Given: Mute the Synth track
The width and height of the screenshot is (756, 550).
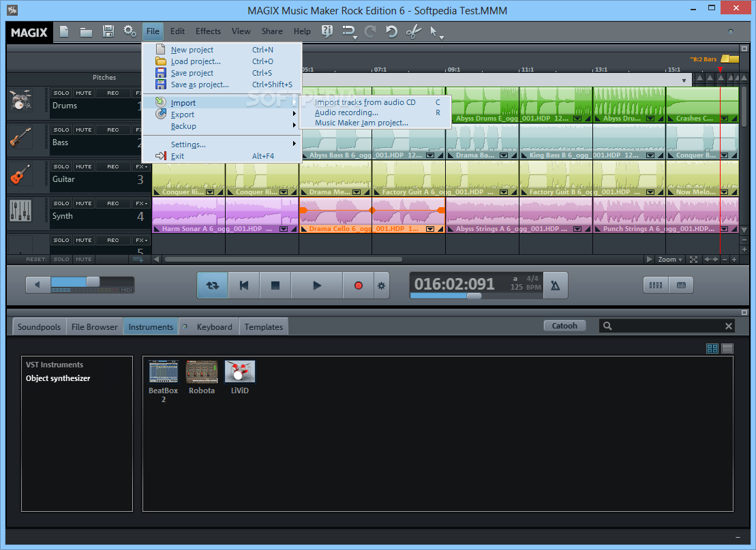Looking at the screenshot, I should [83, 203].
